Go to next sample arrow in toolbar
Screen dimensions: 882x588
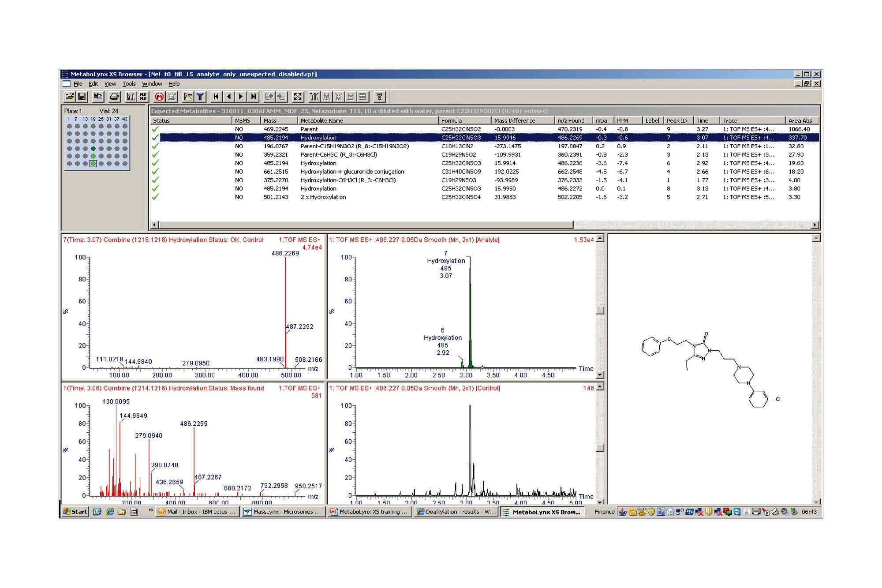coord(241,97)
